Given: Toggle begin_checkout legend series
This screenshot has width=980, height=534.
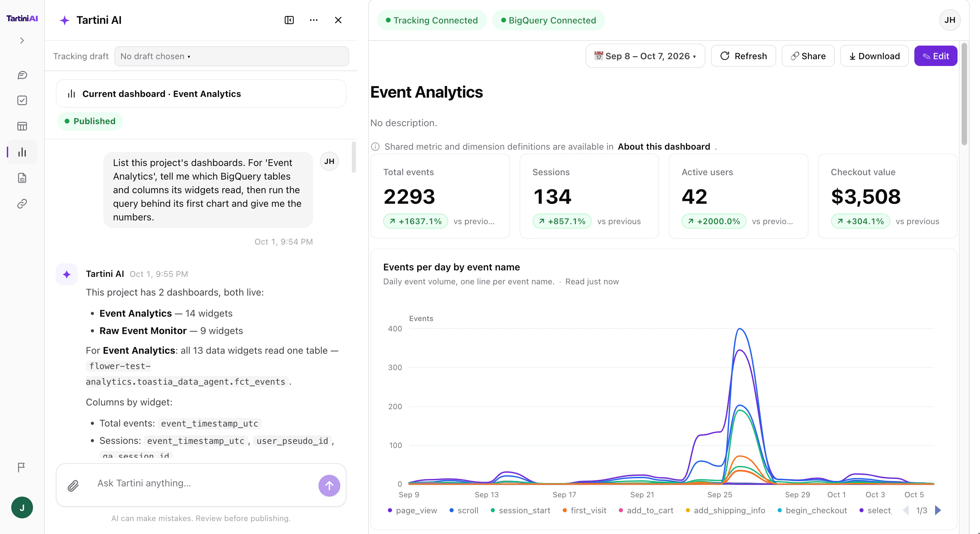Looking at the screenshot, I should point(812,511).
